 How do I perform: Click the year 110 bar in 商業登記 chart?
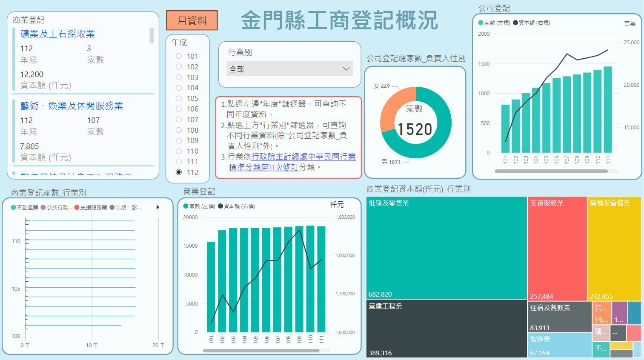point(310,279)
